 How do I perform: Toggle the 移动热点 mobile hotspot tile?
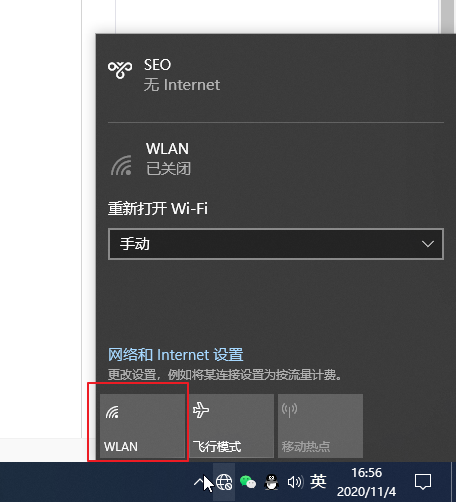[x=320, y=426]
